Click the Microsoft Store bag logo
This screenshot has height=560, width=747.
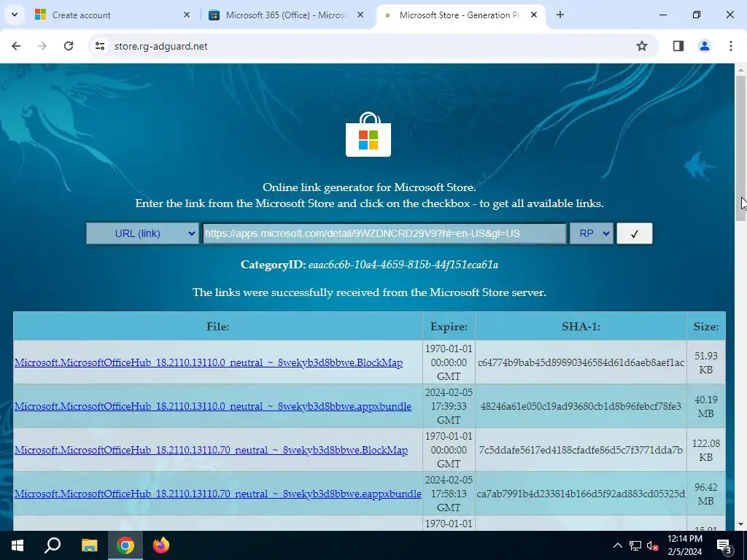[368, 135]
